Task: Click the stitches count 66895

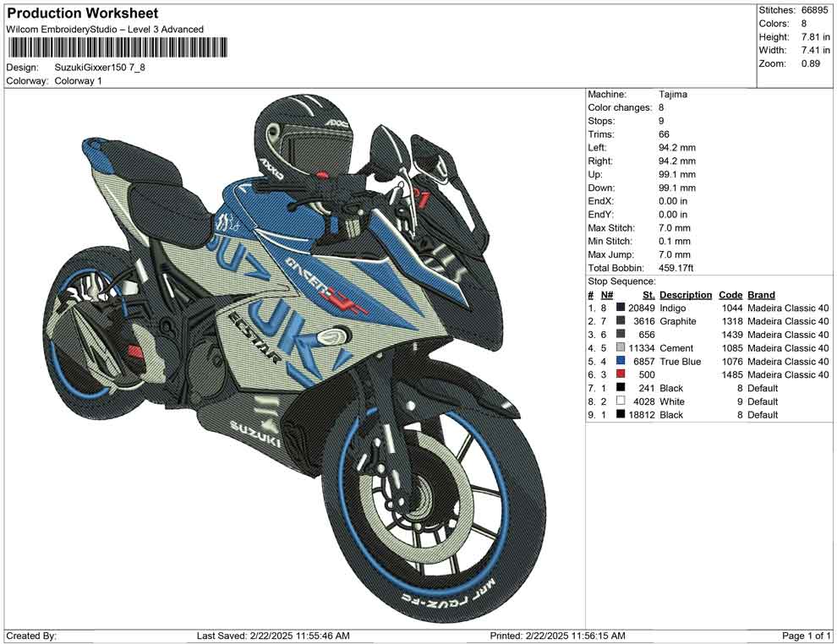Action: (814, 10)
